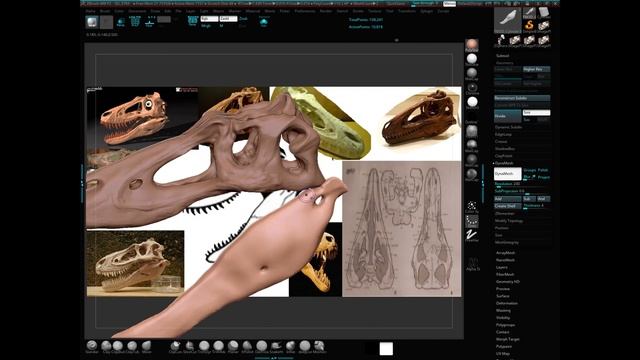
Task: Click the DynaMesh Sub button
Action: pyautogui.click(x=529, y=199)
